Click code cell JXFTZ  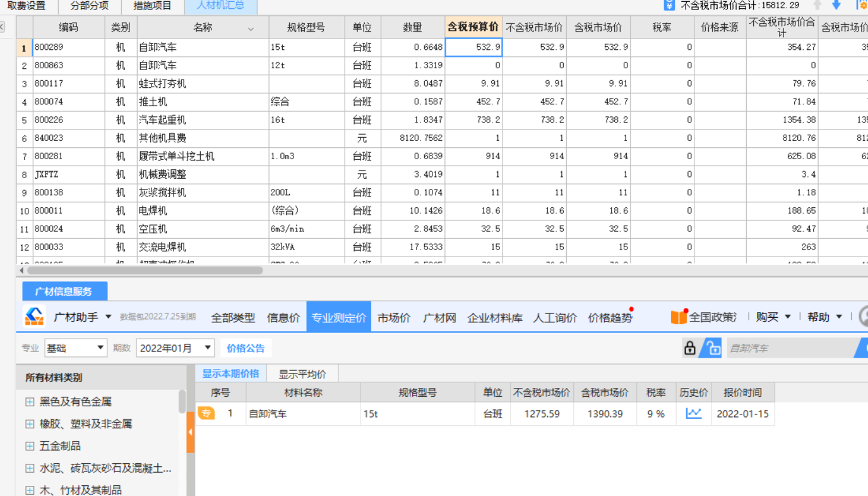coord(69,174)
